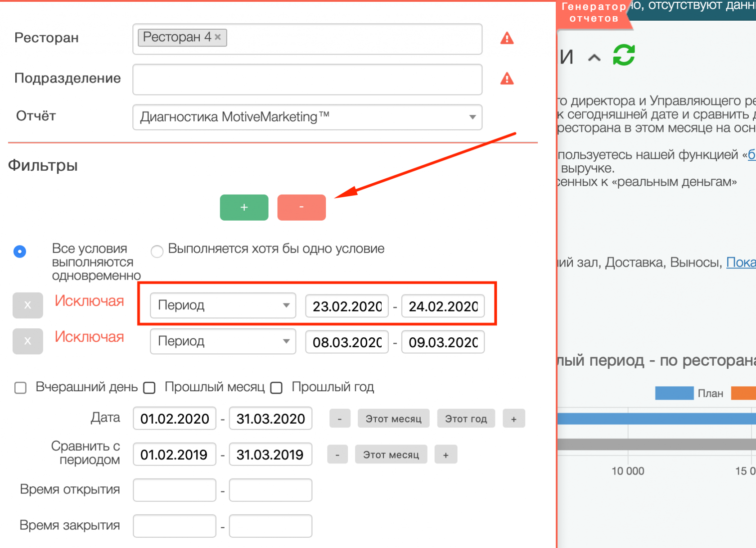The image size is (756, 548).
Task: Click the Время открытия start field
Action: tap(175, 490)
